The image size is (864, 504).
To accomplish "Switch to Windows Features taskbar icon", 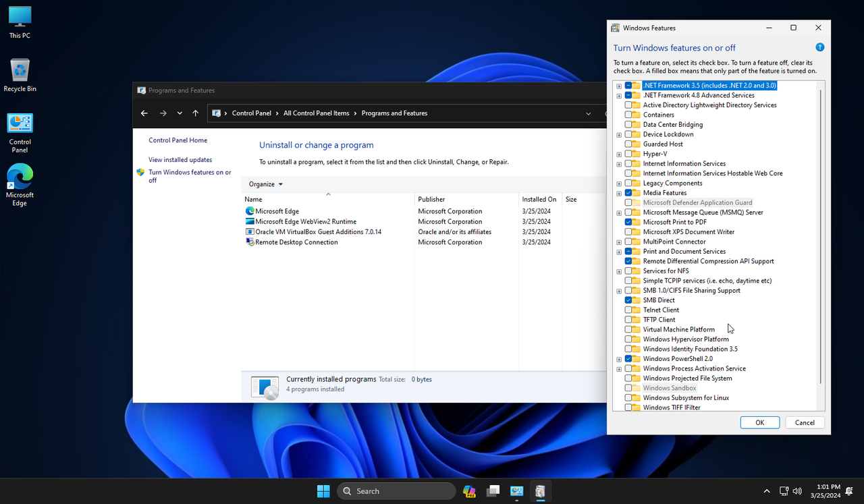I will pyautogui.click(x=541, y=491).
